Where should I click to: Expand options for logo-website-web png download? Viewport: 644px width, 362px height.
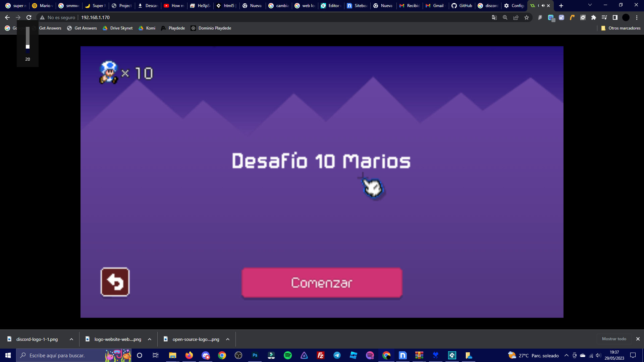point(150,339)
